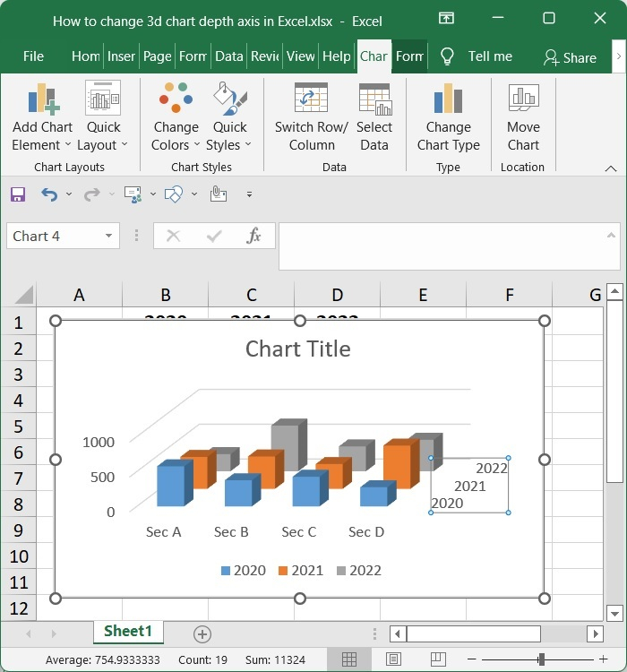Open the Shapes dropdown arrow

coord(194,194)
